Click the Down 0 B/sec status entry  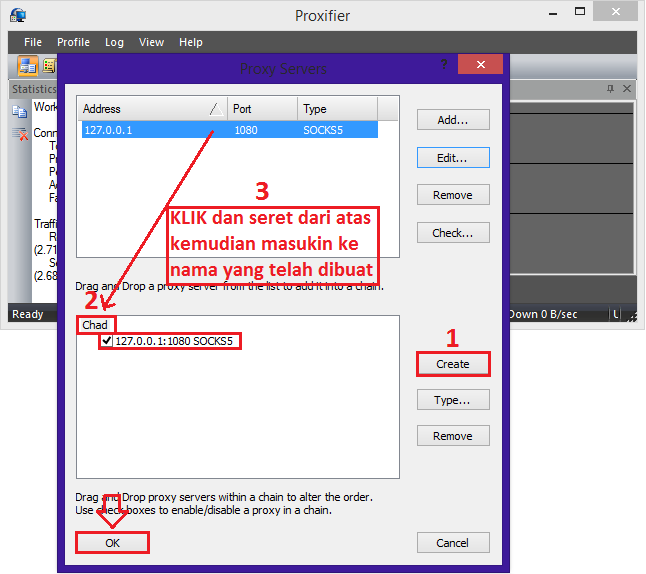pos(542,314)
